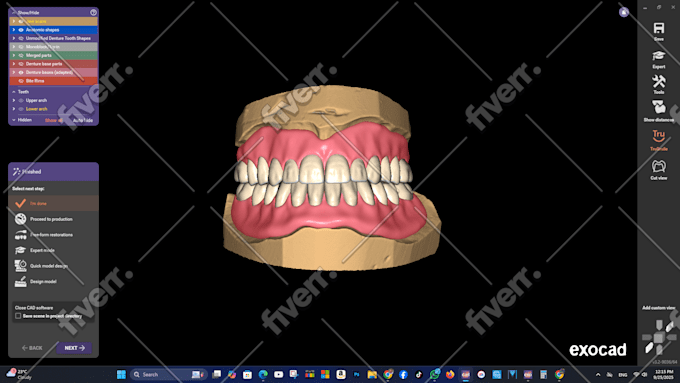This screenshot has width=680, height=383.
Task: Select the I'm done step option
Action: tap(53, 203)
